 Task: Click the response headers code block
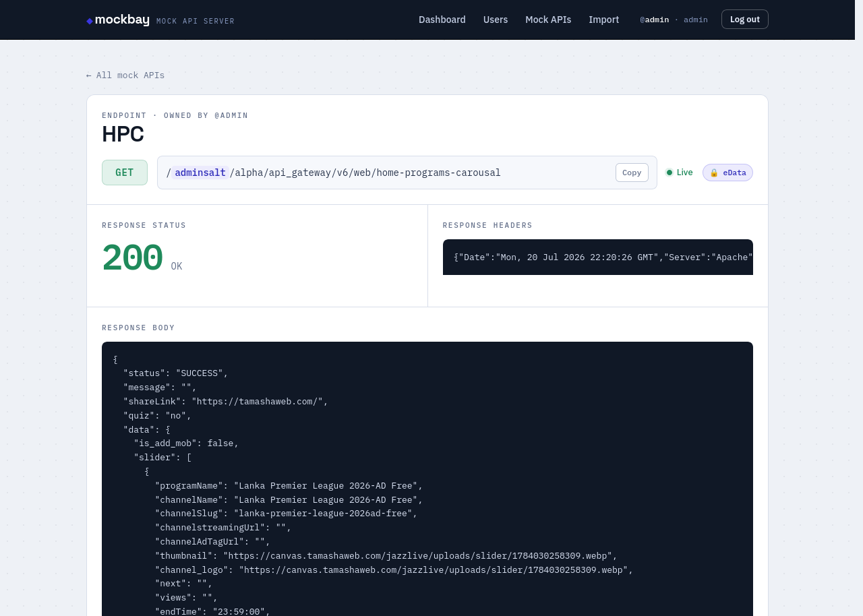(598, 257)
